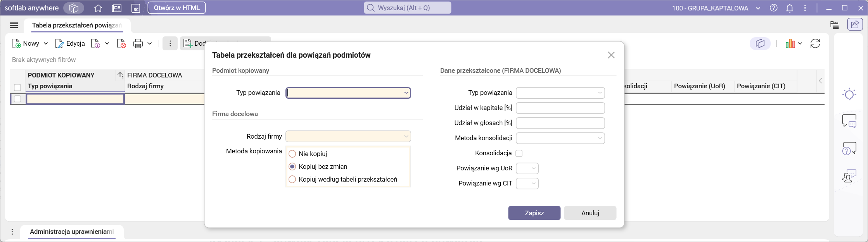Click the home icon in the title bar
Image resolution: width=868 pixels, height=242 pixels.
pyautogui.click(x=98, y=8)
